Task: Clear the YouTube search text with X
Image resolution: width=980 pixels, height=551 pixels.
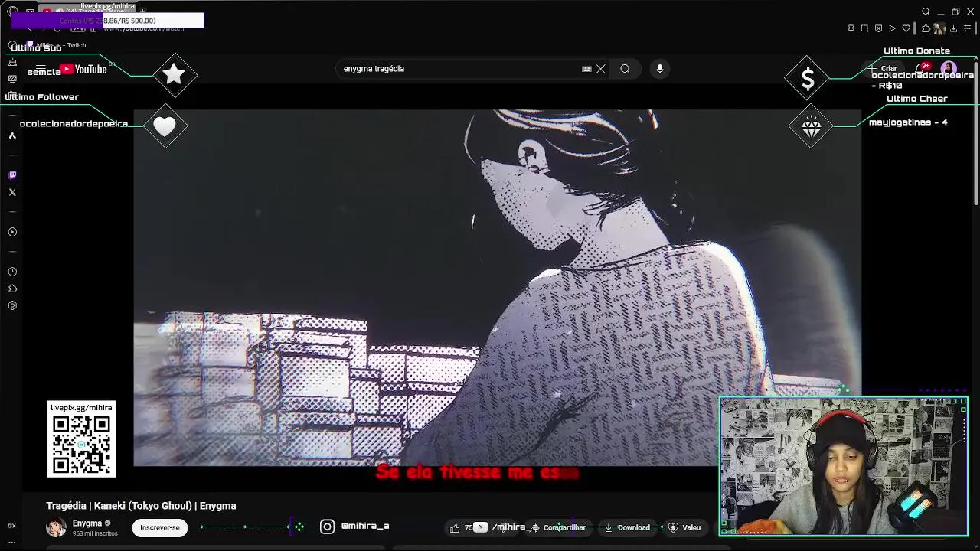Action: coord(601,69)
